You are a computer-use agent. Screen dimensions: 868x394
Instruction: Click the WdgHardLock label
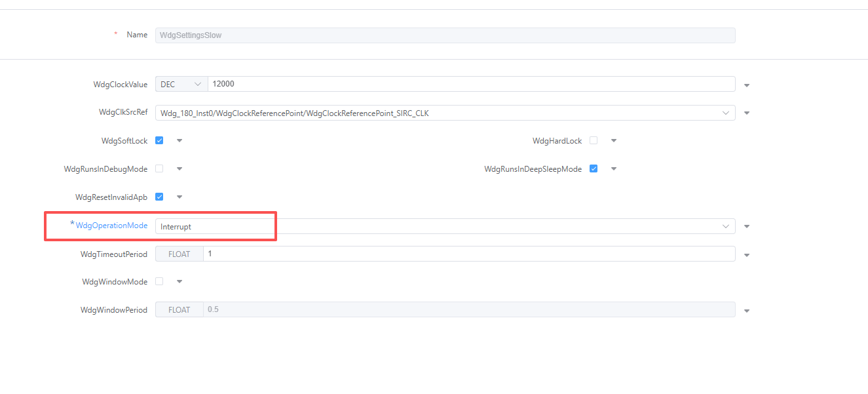557,141
